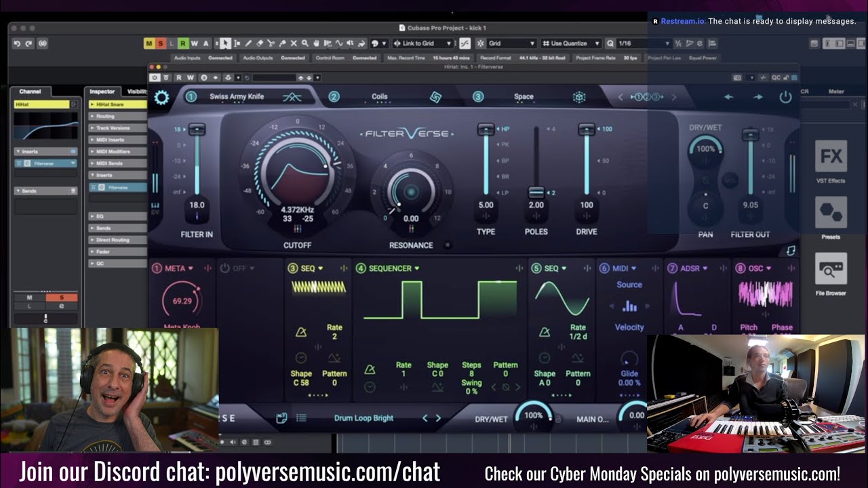Screen dimensions: 868x488
Task: Click the Coils filter type icon
Action: tap(435, 97)
